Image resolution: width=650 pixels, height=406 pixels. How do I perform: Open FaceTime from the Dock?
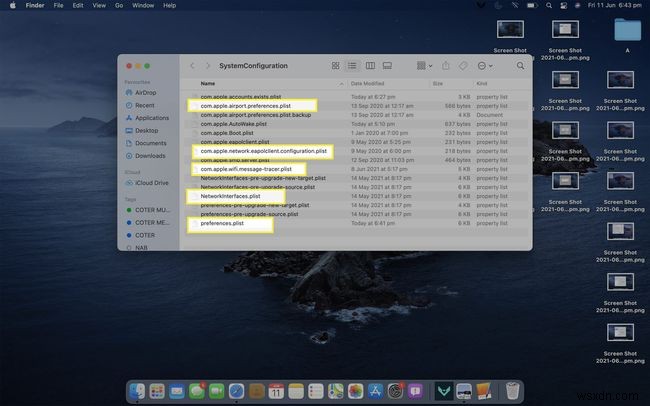click(x=217, y=391)
